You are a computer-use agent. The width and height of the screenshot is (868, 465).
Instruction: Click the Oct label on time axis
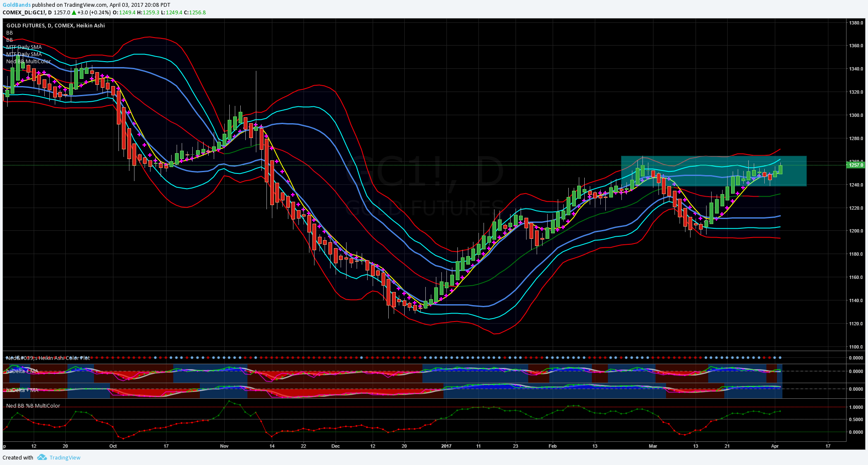[x=113, y=446]
